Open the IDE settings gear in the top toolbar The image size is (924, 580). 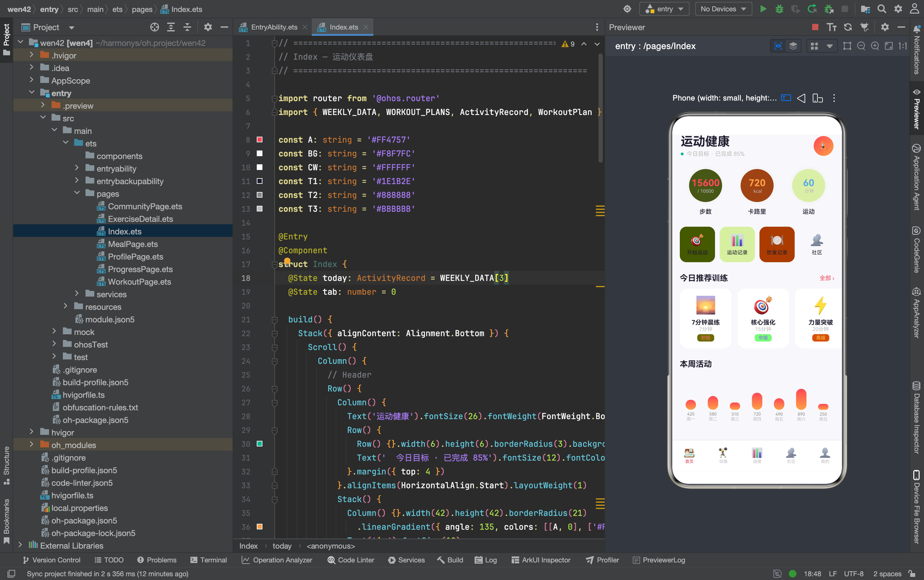898,9
